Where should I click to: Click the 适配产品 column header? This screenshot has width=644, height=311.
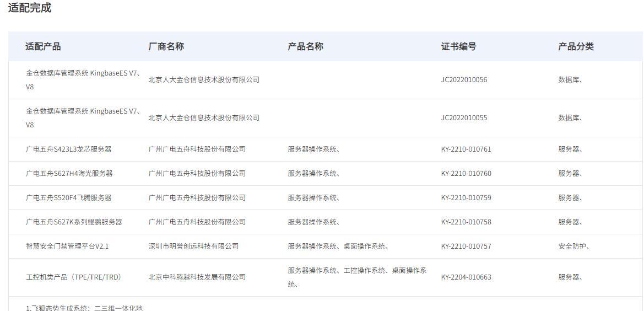coord(43,46)
